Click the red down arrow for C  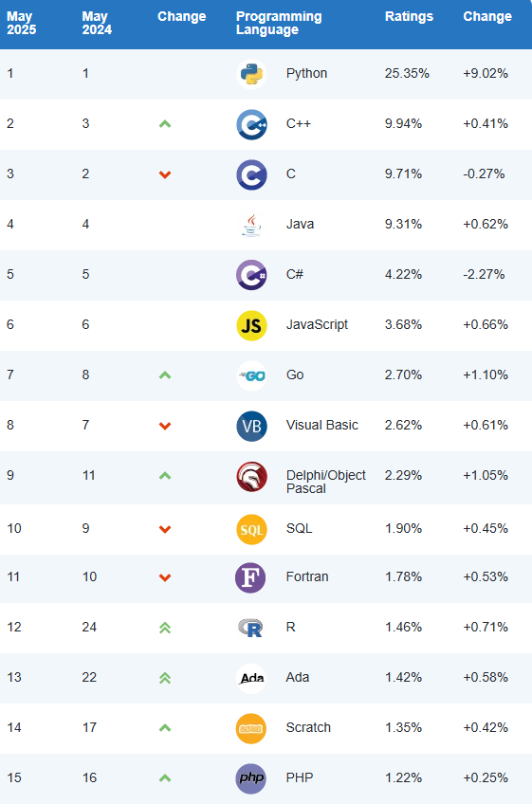(165, 174)
